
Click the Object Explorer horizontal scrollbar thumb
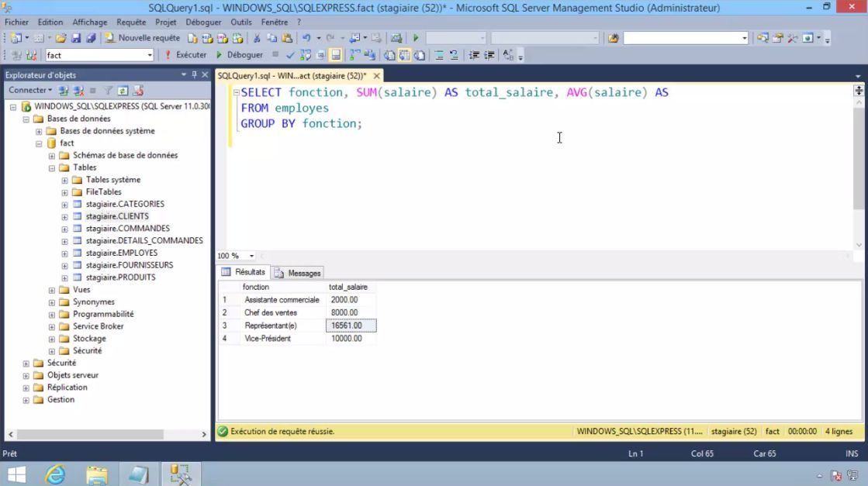pos(90,434)
